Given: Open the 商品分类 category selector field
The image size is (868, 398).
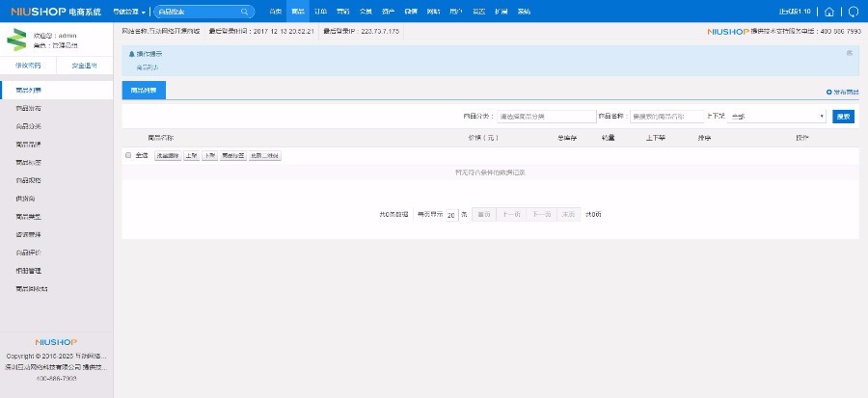Looking at the screenshot, I should click(547, 117).
